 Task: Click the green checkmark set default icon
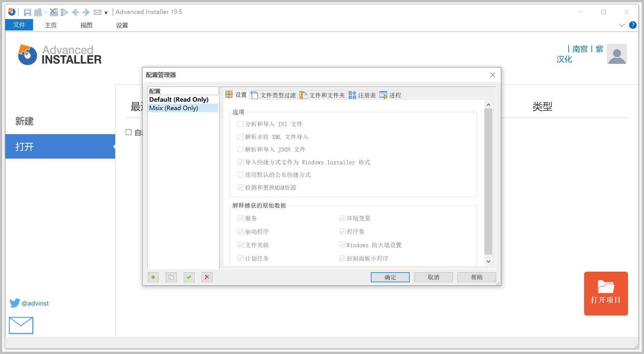pyautogui.click(x=189, y=277)
